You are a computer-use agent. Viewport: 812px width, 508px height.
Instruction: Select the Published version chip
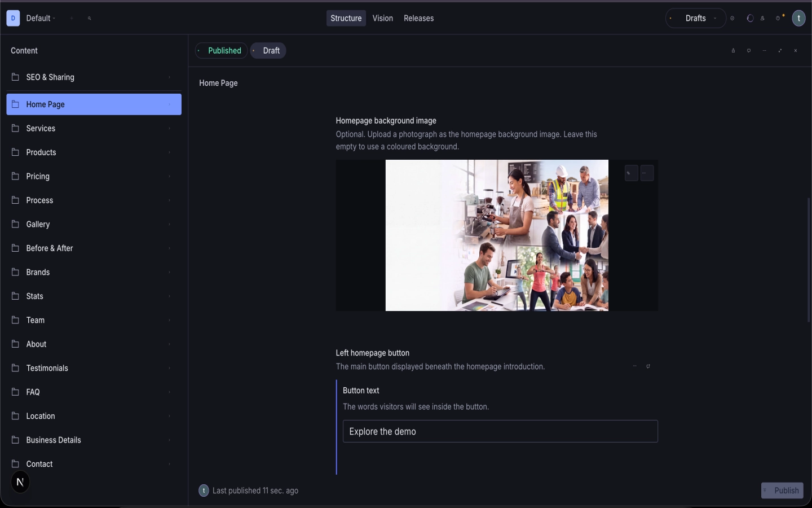tap(221, 50)
